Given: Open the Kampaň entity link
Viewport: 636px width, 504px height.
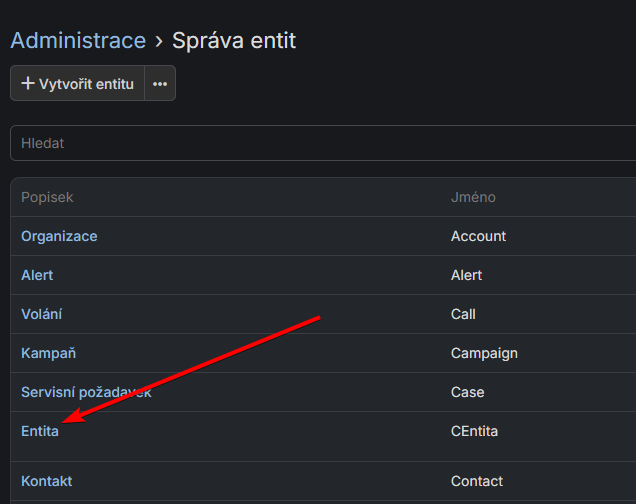Looking at the screenshot, I should click(48, 353).
